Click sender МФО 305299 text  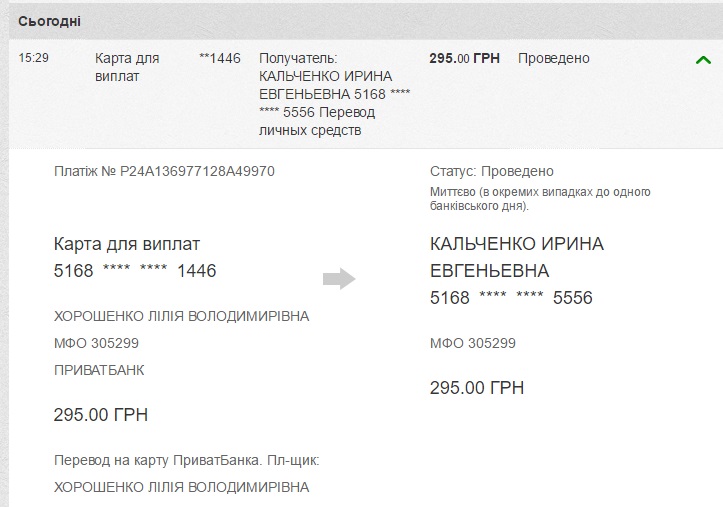96,343
